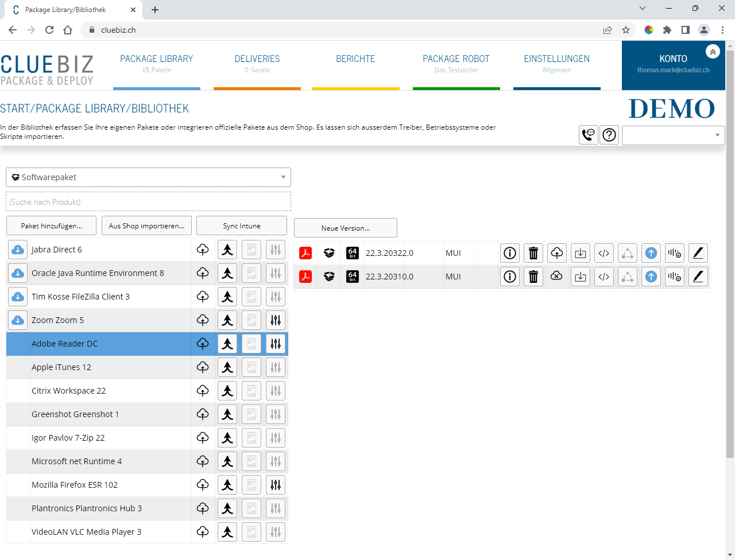
Task: Click phone support icon
Action: pos(589,135)
